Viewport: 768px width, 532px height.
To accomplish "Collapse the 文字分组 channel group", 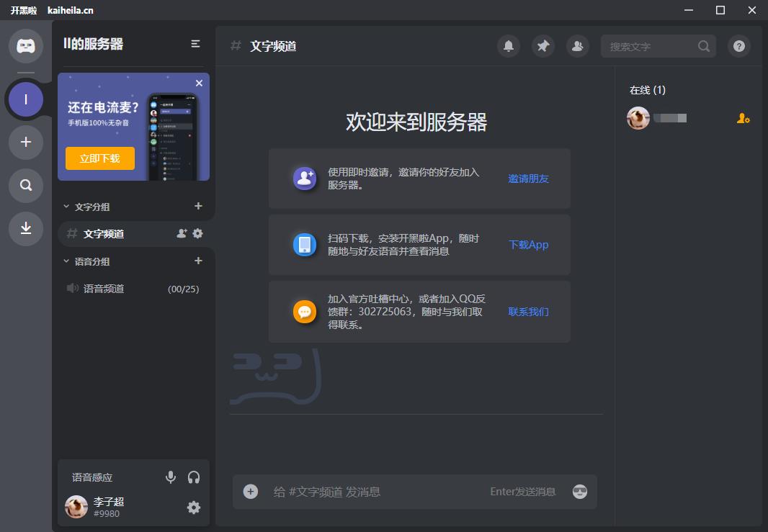I will coord(67,207).
